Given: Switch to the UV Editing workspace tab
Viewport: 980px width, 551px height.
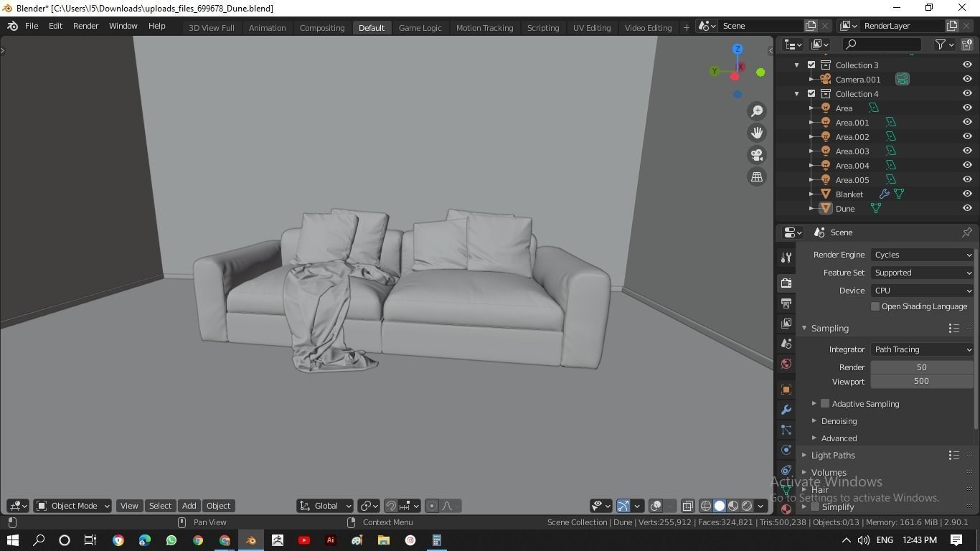Looking at the screenshot, I should tap(592, 27).
